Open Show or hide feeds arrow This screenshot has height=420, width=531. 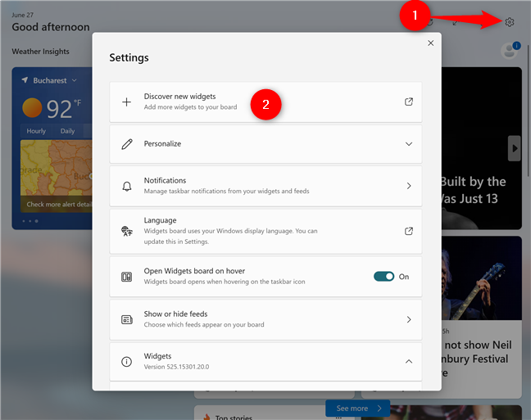pyautogui.click(x=409, y=319)
